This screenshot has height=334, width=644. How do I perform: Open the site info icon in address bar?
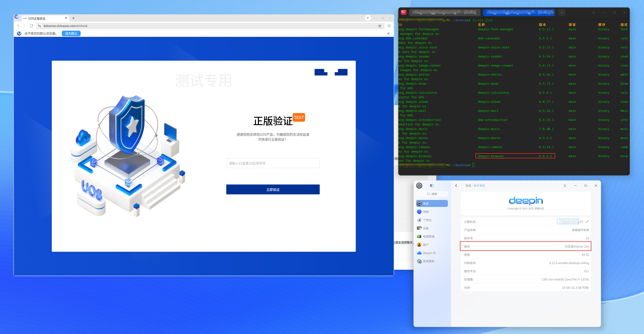(40, 26)
